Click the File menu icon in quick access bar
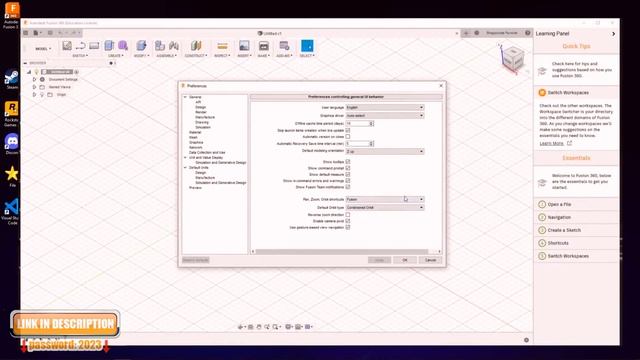This screenshot has width=640, height=360. [x=37, y=33]
